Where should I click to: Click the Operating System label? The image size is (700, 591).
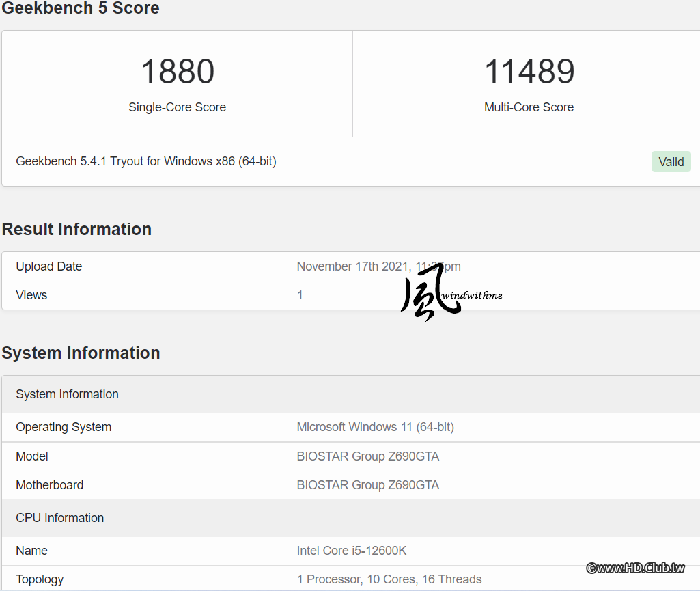click(x=64, y=427)
